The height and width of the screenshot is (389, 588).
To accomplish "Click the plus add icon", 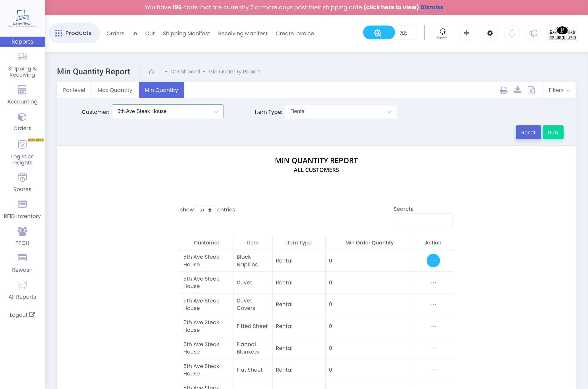I will (466, 33).
